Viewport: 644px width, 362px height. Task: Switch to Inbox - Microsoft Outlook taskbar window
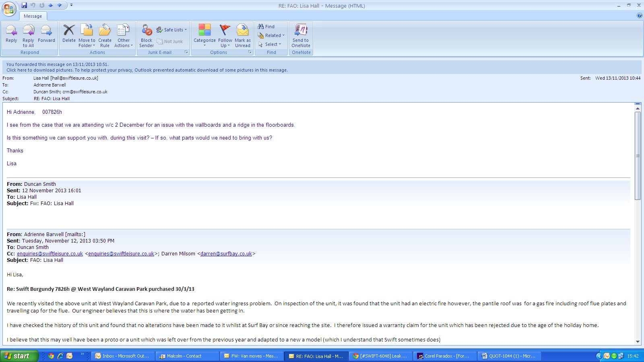(123, 356)
